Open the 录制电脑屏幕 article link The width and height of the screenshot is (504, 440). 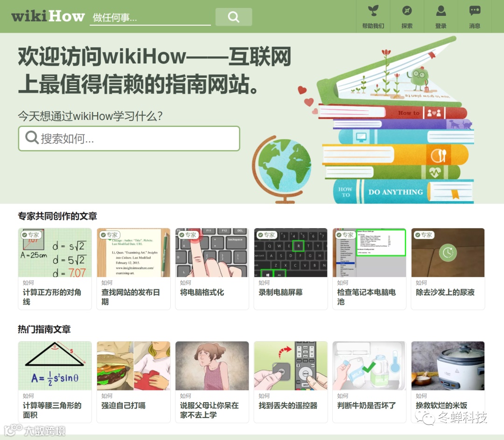(x=280, y=292)
